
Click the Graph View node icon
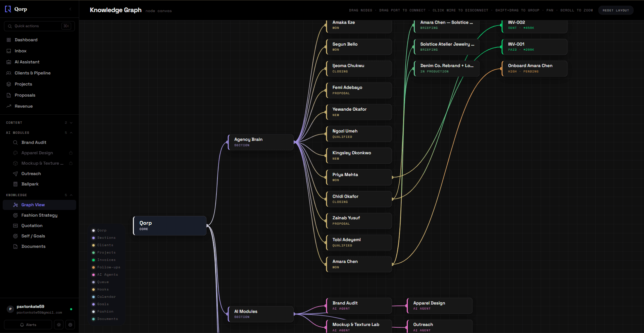(x=15, y=205)
